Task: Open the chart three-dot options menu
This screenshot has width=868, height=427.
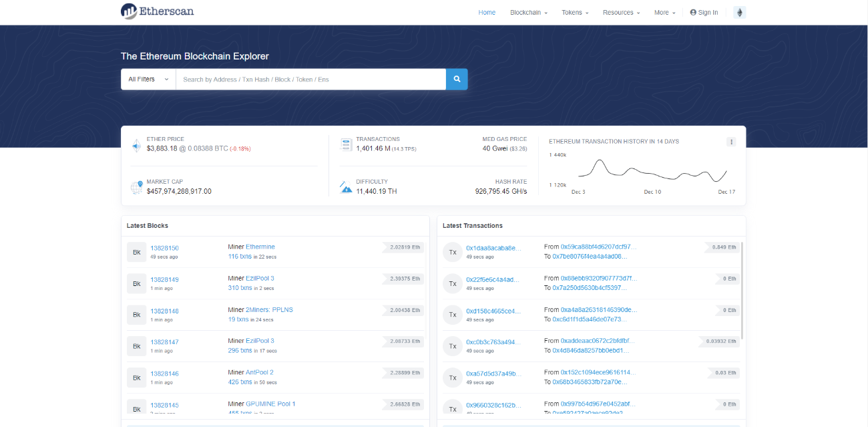Action: 731,142
